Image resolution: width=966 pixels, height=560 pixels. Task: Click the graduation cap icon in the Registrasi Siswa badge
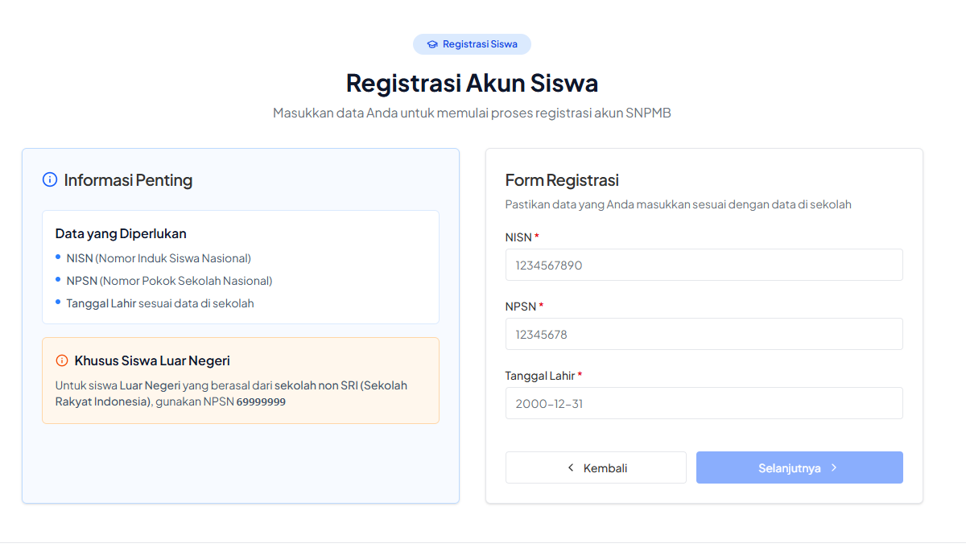click(x=432, y=44)
